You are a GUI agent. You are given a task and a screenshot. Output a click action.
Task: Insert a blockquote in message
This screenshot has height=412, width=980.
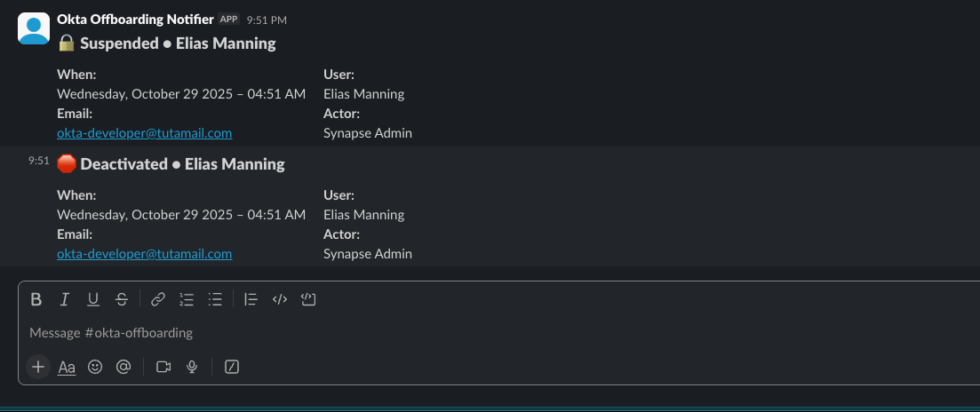[x=251, y=299]
